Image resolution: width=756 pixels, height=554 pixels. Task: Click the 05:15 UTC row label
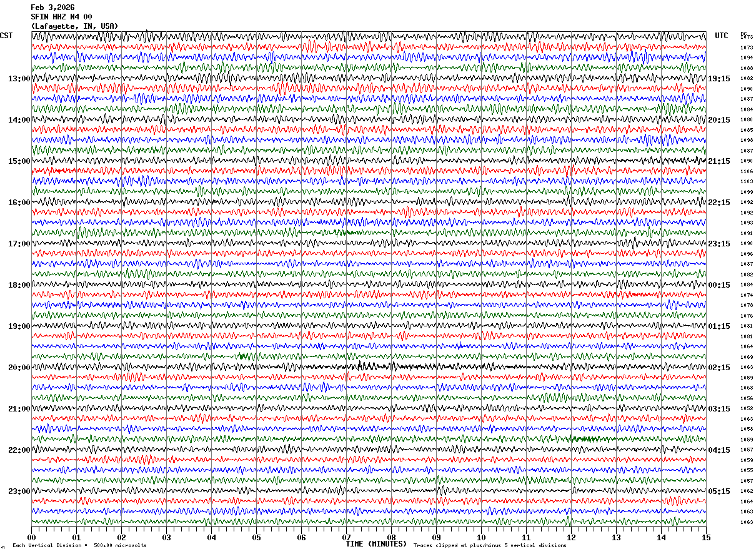[x=719, y=491]
